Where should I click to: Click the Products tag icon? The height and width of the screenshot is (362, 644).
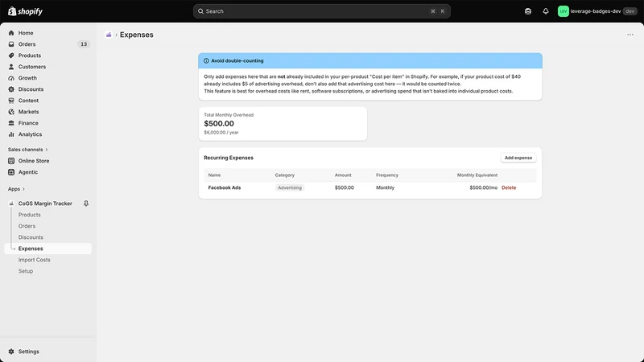[11, 56]
